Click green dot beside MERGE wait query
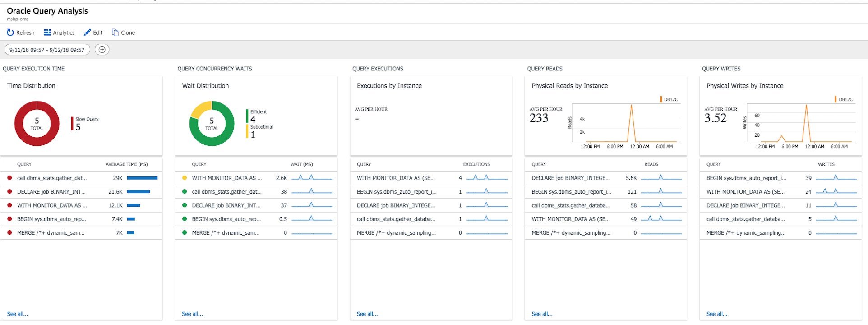 pyautogui.click(x=185, y=233)
